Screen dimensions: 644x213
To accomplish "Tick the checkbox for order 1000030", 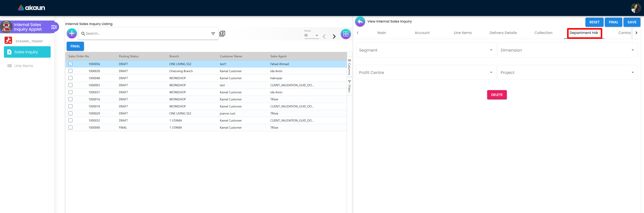I will [71, 71].
